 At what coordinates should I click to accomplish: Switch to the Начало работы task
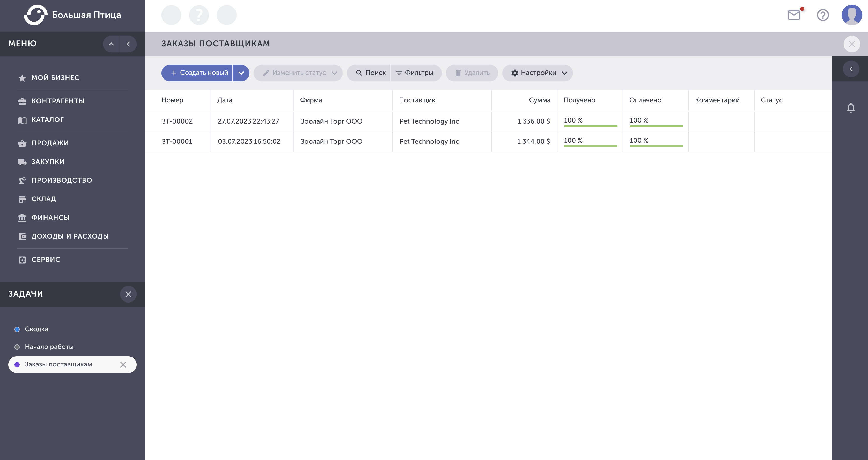pos(49,347)
